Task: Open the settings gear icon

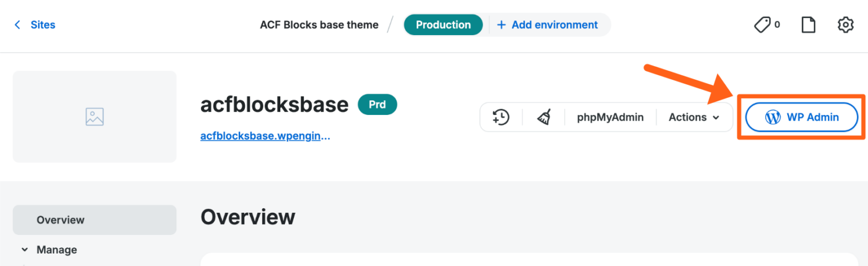Action: click(x=845, y=25)
